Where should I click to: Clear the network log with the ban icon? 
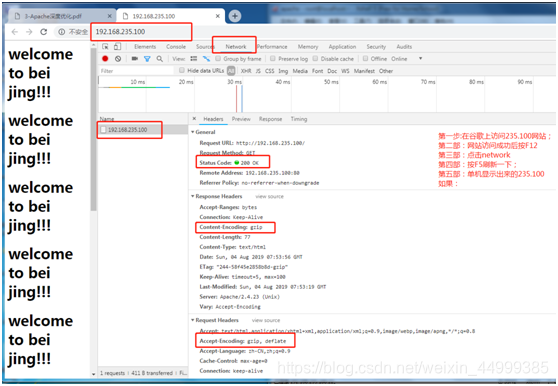tap(118, 59)
